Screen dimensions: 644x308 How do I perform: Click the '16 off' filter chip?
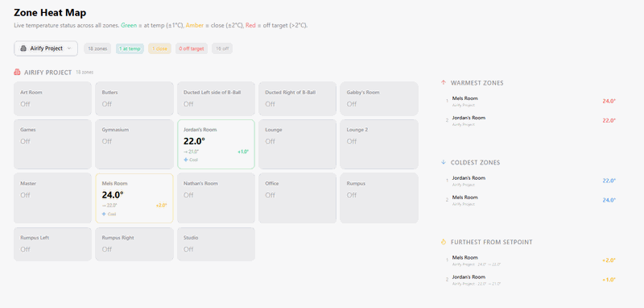pyautogui.click(x=222, y=48)
